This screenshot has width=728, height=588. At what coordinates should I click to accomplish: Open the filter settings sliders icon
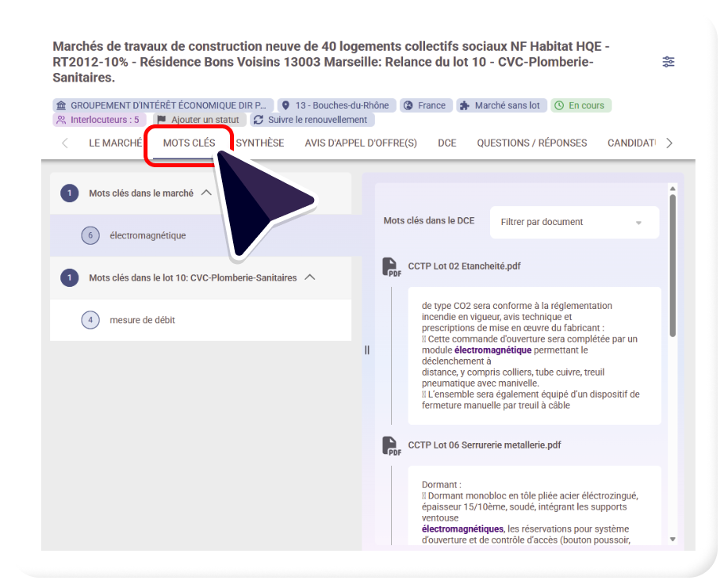point(669,62)
